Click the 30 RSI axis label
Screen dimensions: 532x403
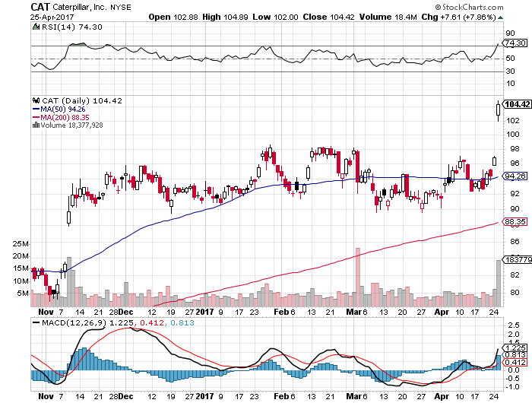click(510, 71)
